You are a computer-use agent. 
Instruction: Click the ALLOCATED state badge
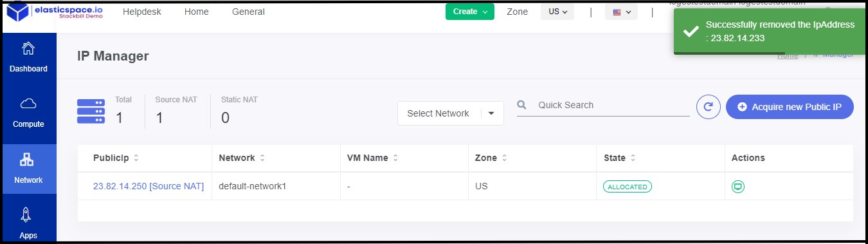pos(628,187)
